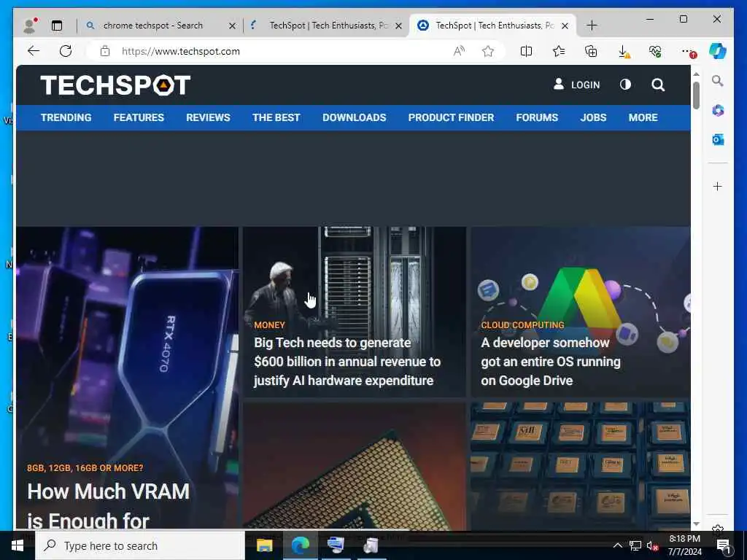Screen dimensions: 747x560
Task: Refresh the TechSpot page
Action: tap(66, 51)
